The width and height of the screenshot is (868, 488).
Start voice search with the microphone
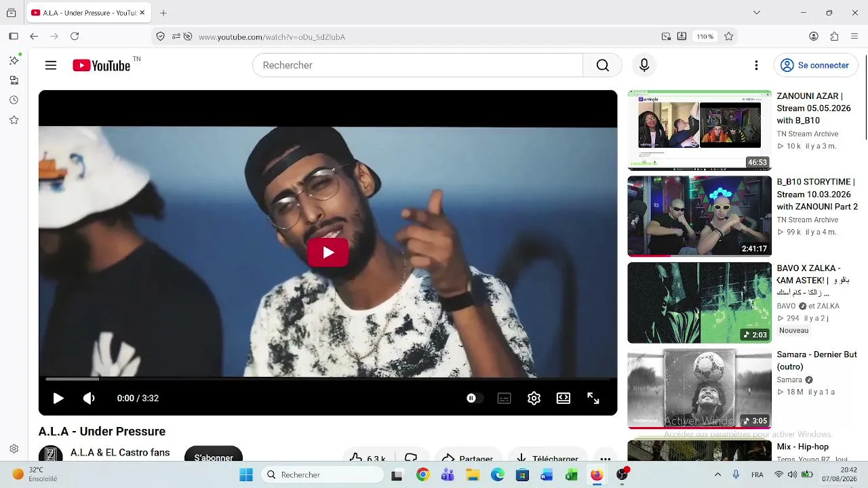(644, 65)
